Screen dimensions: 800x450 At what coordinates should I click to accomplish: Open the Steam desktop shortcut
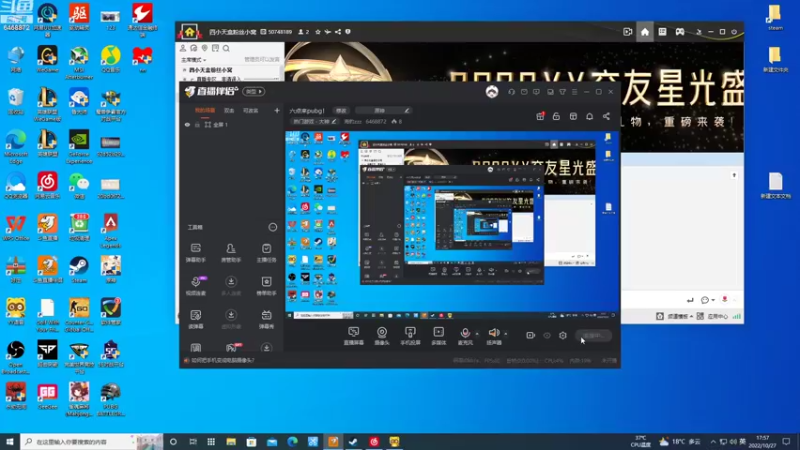(79, 269)
